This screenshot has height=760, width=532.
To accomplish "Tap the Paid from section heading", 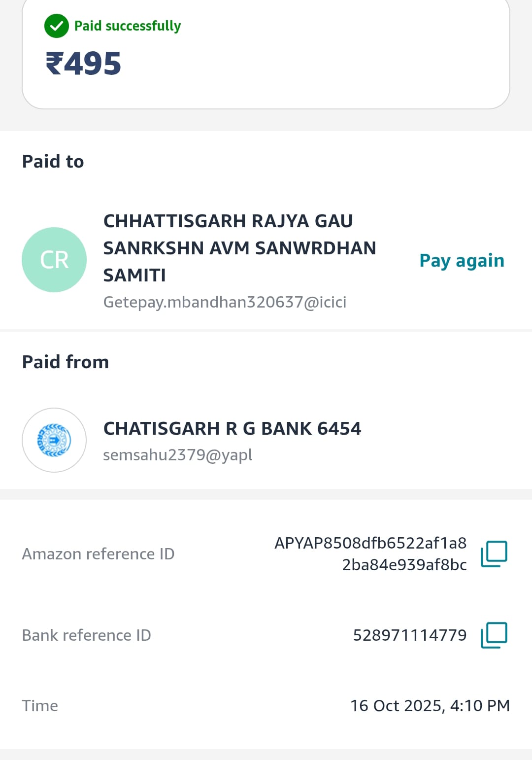I will pyautogui.click(x=66, y=362).
